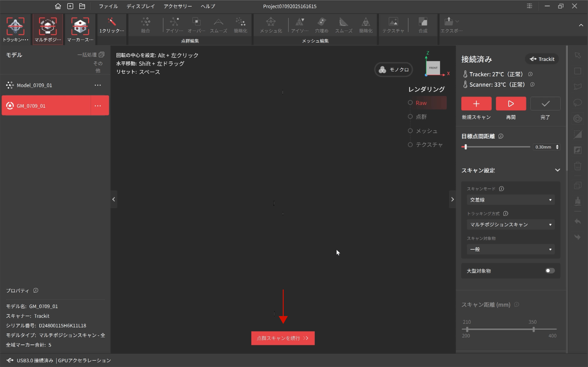Collapse the Scan Settings section chevron

[557, 170]
